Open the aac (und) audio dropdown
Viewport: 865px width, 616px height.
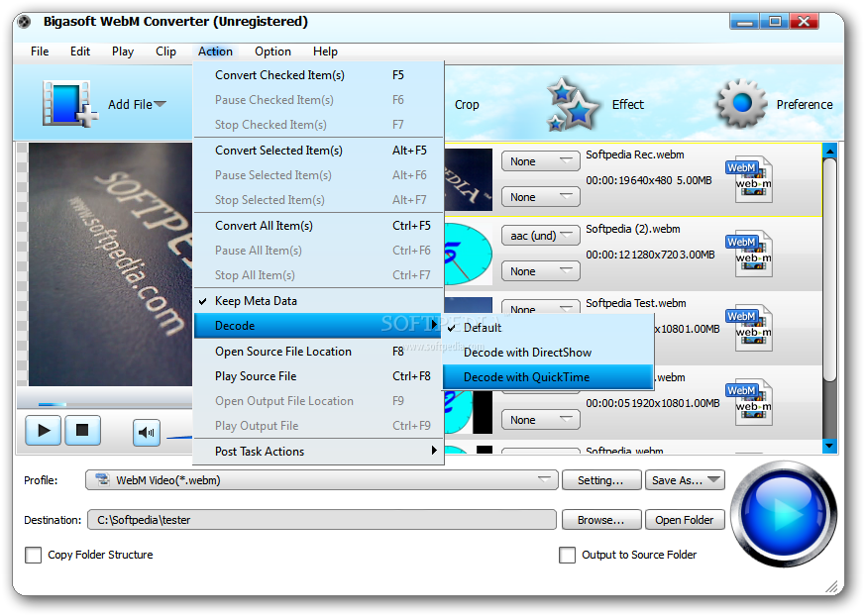coord(541,236)
